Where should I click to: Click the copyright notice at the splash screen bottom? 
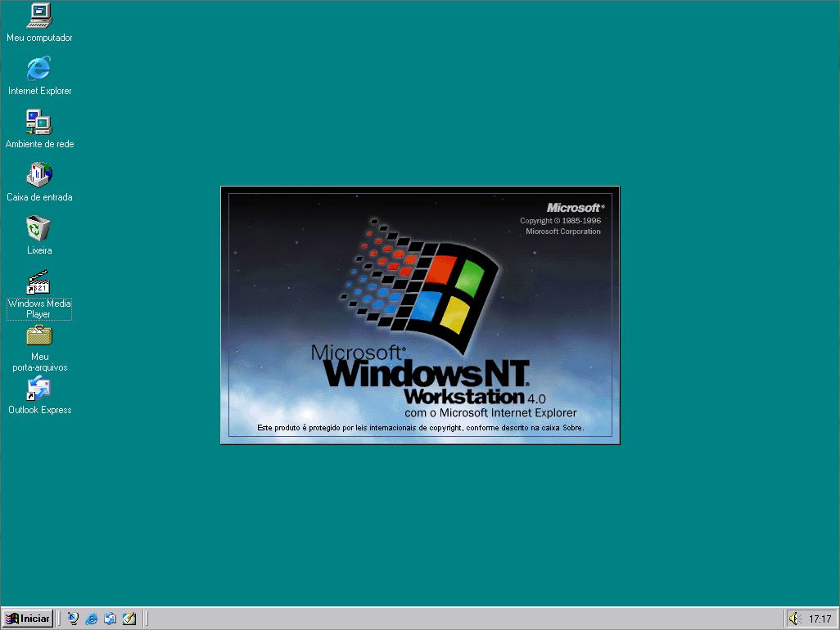[x=420, y=427]
